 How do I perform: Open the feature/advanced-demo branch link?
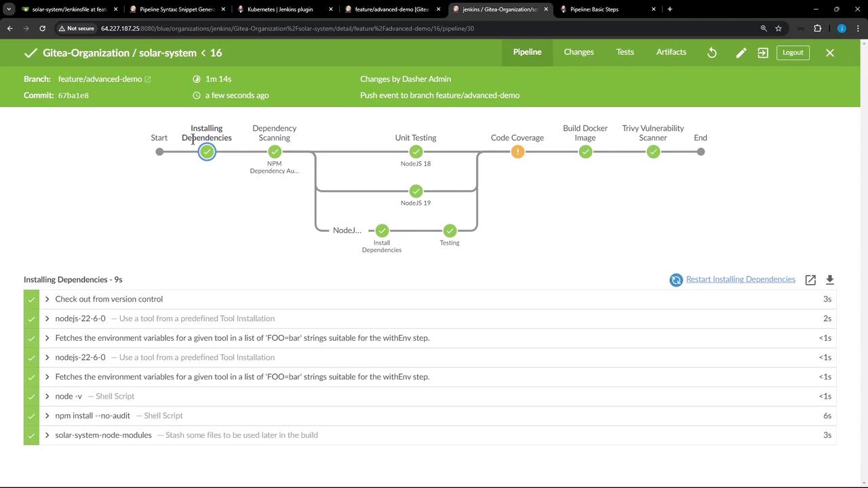tap(100, 79)
